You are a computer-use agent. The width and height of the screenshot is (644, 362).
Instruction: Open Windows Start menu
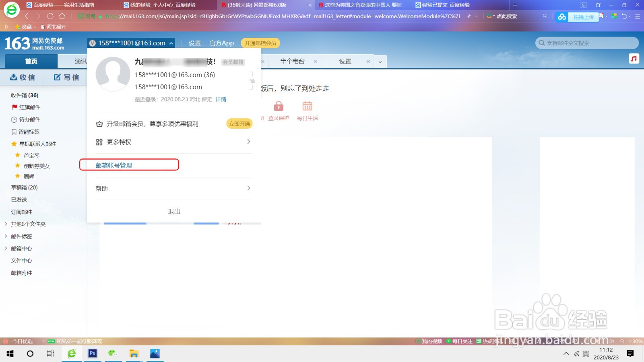point(10,354)
